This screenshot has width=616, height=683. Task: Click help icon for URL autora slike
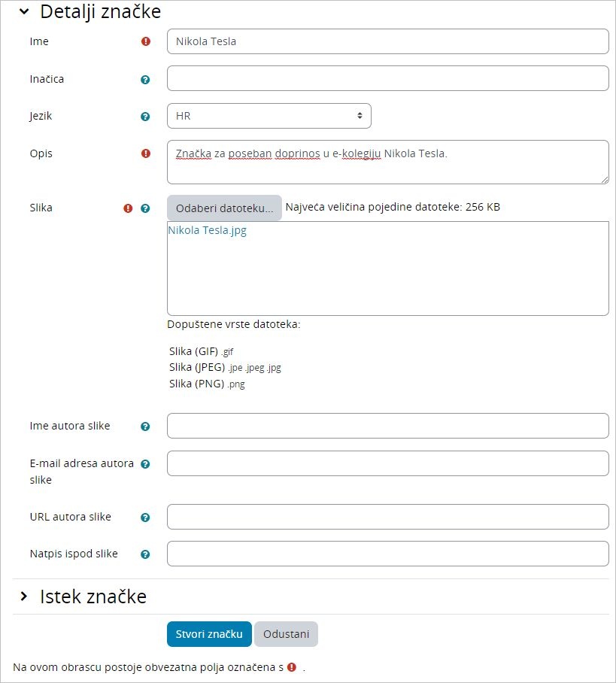point(145,518)
